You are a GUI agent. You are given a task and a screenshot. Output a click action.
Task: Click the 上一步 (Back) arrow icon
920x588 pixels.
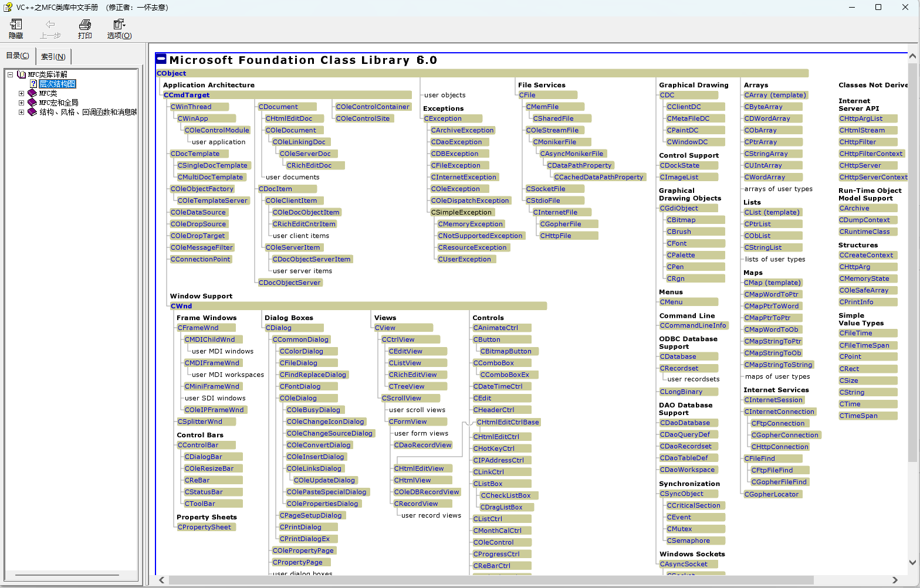(x=50, y=24)
